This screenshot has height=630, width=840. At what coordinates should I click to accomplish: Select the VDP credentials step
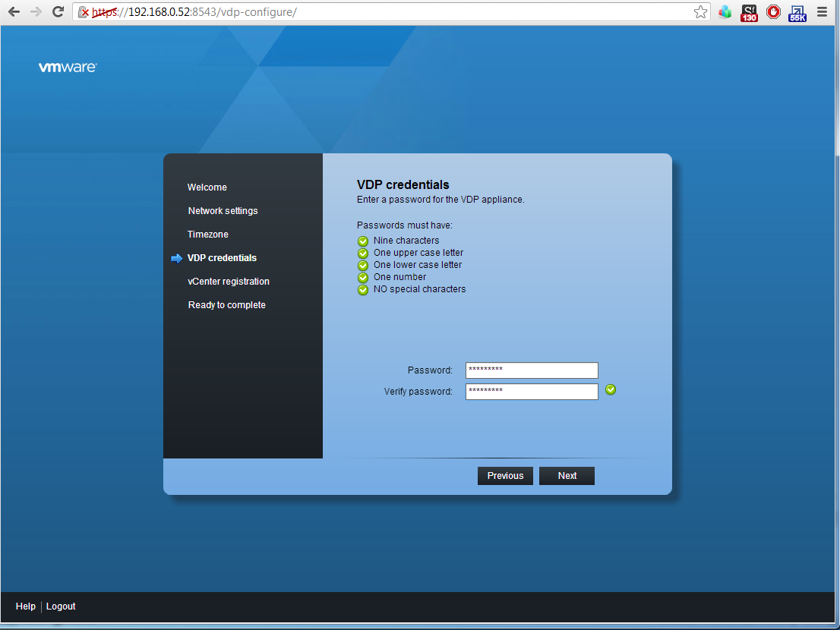point(222,258)
